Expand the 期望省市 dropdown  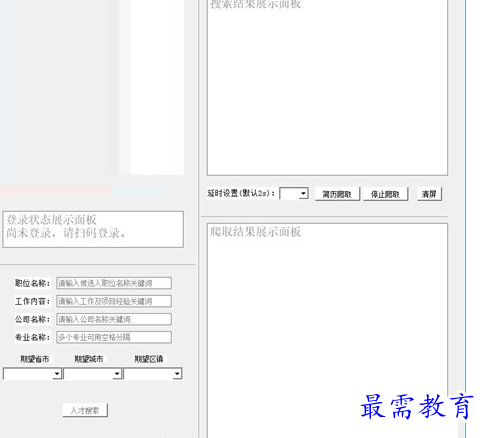point(32,374)
